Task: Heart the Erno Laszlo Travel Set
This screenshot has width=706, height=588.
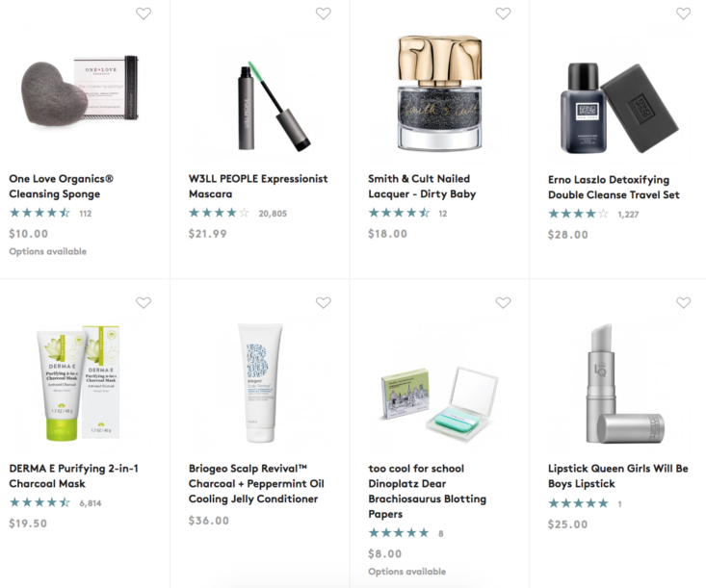Action: (x=683, y=13)
